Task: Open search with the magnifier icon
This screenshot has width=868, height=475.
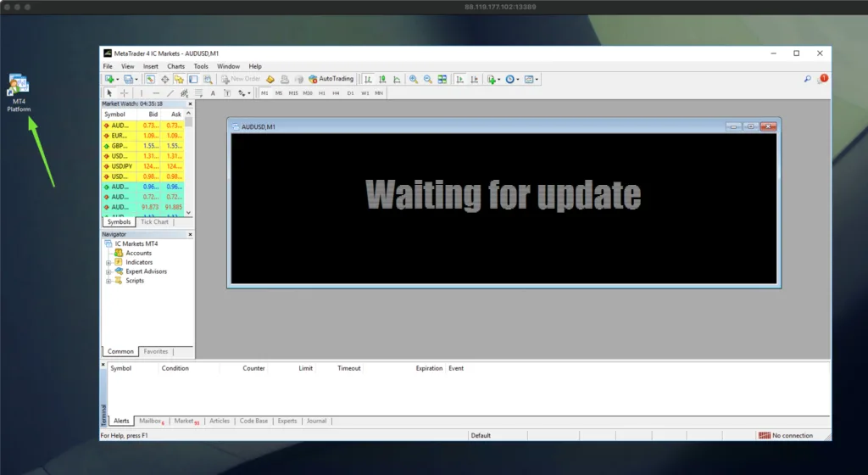Action: pos(807,79)
